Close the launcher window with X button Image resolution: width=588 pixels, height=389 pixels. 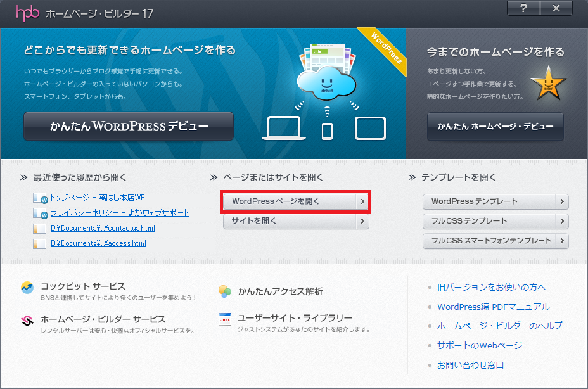[x=556, y=8]
